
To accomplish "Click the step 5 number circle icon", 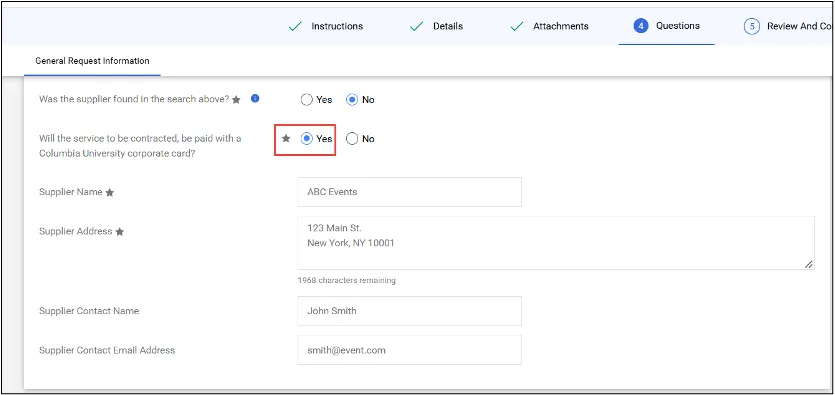I will click(751, 26).
